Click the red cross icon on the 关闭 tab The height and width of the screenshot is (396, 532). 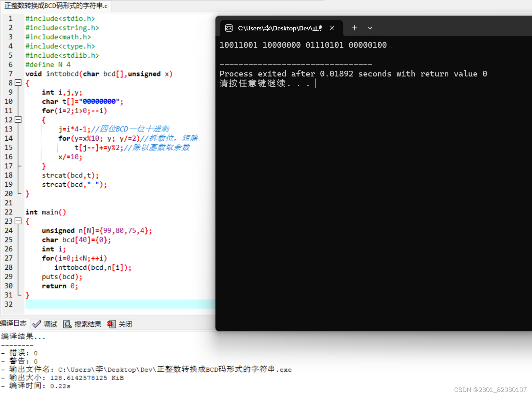tap(111, 324)
